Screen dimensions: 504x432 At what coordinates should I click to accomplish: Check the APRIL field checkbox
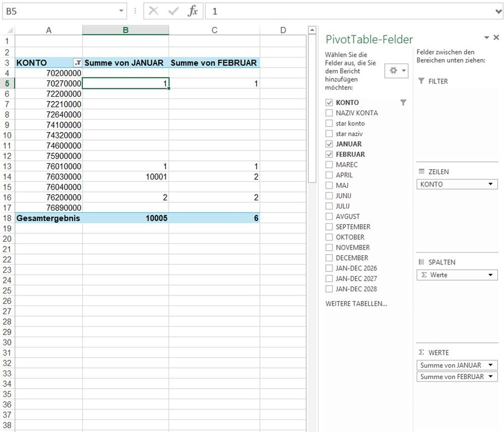pyautogui.click(x=329, y=175)
